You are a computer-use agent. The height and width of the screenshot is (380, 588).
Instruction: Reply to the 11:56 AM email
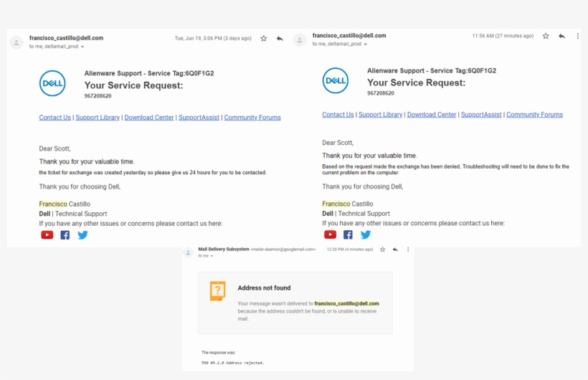[561, 36]
